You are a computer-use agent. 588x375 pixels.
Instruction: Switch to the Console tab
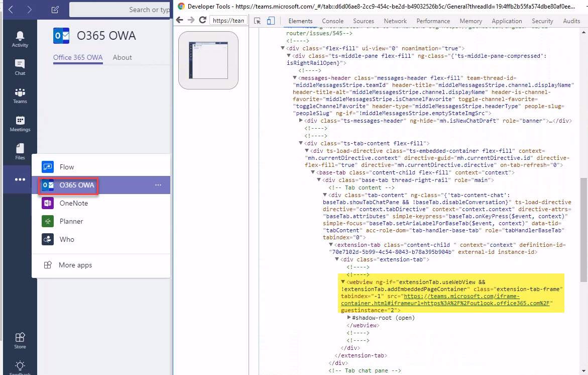tap(332, 21)
